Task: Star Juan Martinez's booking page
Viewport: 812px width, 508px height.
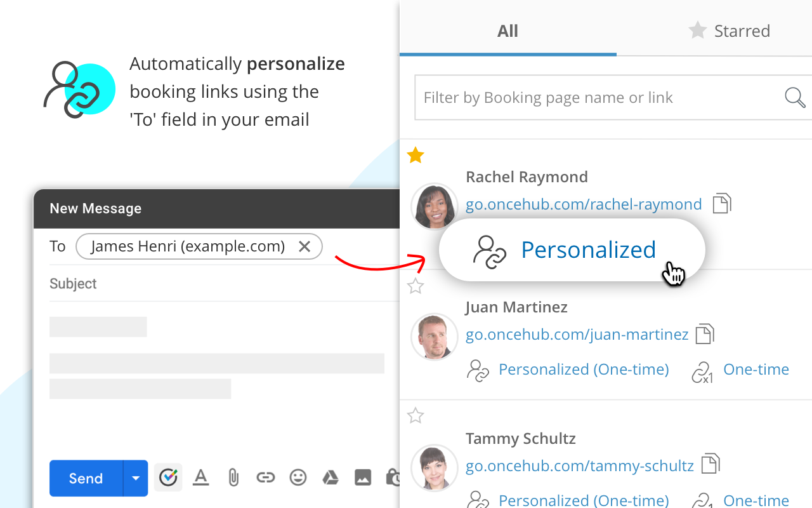Action: point(416,286)
